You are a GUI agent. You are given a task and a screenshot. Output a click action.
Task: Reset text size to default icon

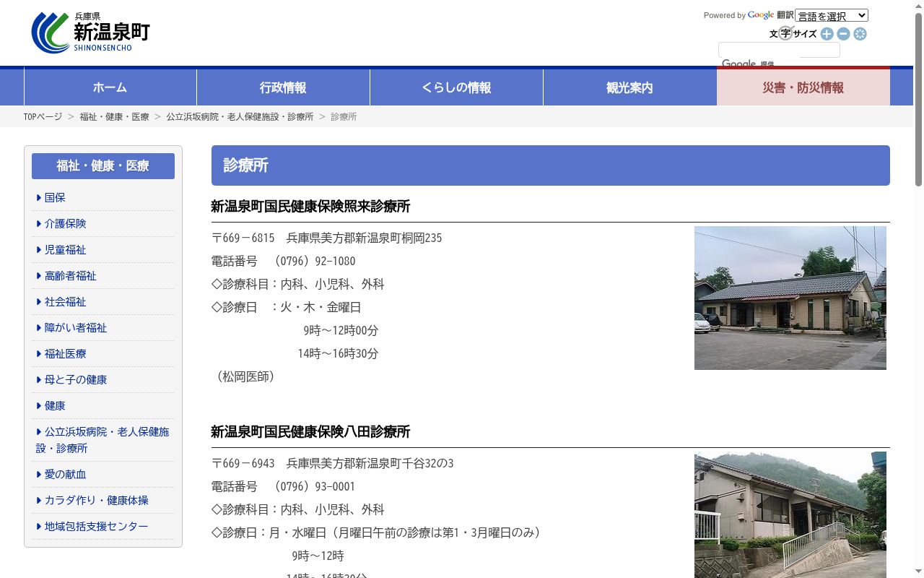pyautogui.click(x=860, y=34)
